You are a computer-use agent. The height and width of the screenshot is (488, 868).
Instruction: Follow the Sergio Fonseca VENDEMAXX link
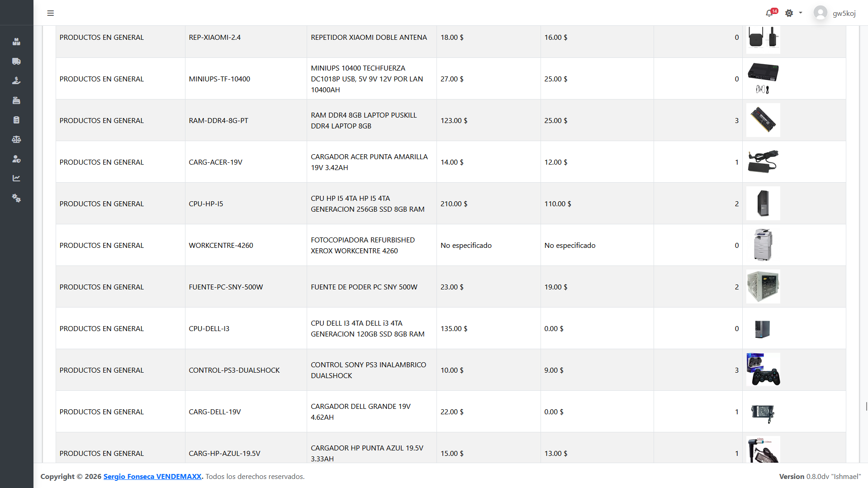coord(152,476)
